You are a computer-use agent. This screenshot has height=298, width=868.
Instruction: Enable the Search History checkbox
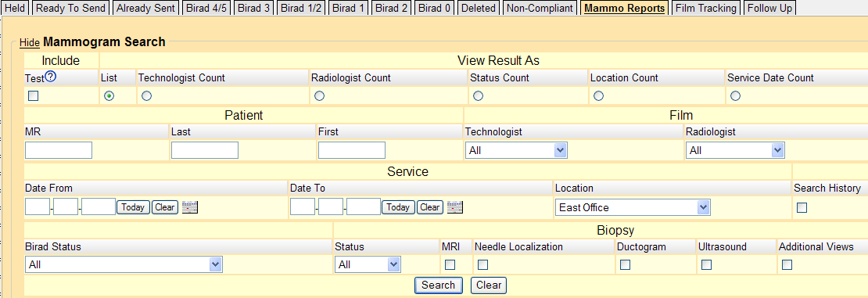click(802, 208)
